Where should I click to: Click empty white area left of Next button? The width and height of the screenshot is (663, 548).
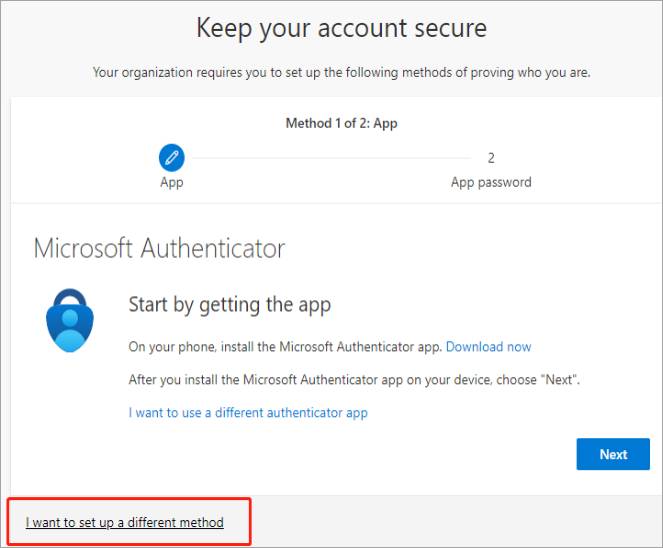point(338,454)
